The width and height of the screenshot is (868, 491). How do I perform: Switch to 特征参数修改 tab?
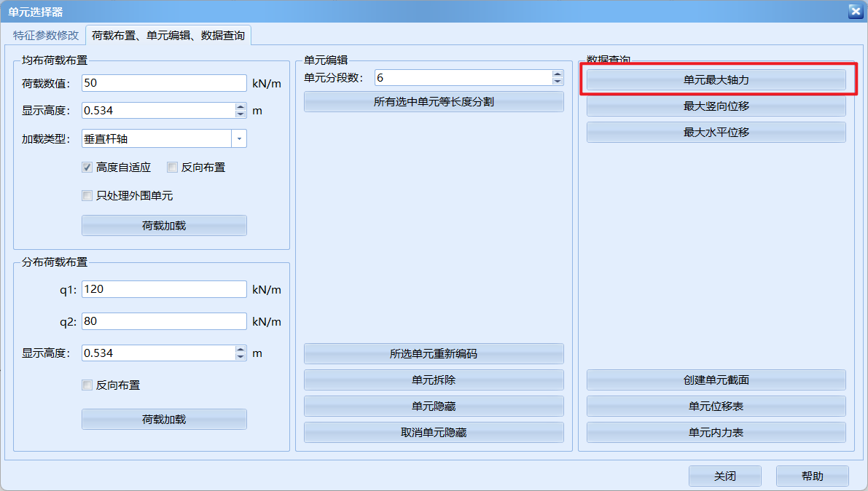pos(45,35)
